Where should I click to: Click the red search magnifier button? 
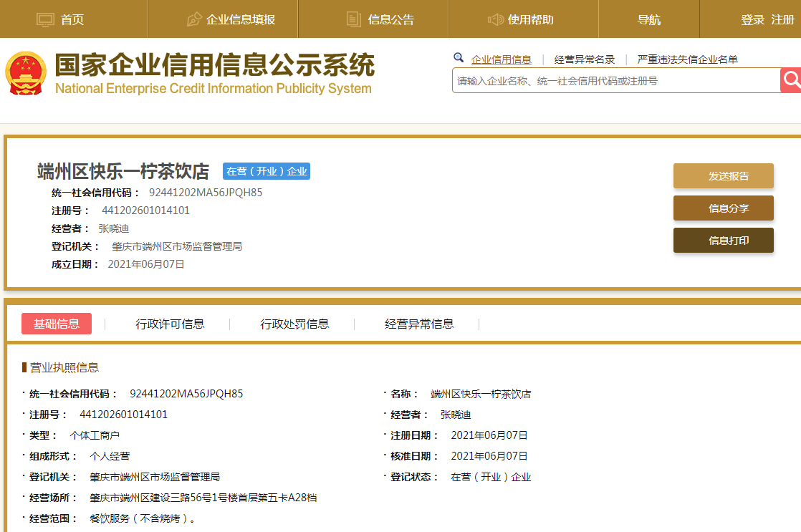[791, 80]
